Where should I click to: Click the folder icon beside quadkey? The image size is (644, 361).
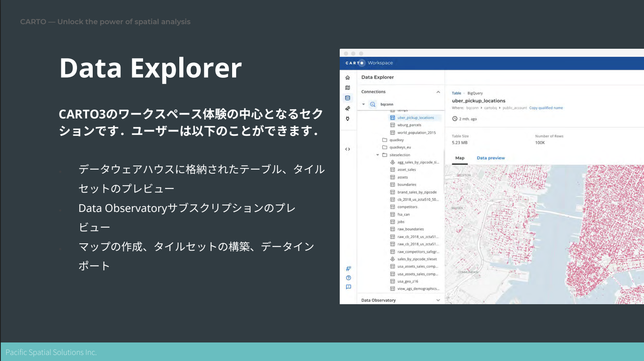coord(384,140)
